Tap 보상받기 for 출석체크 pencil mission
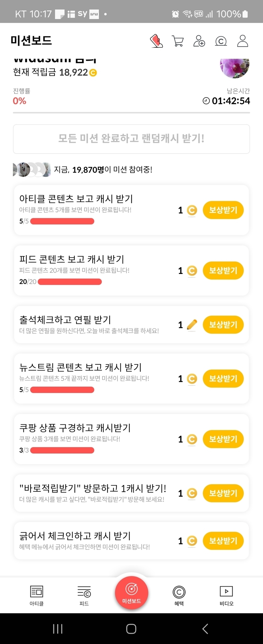 pyautogui.click(x=223, y=325)
